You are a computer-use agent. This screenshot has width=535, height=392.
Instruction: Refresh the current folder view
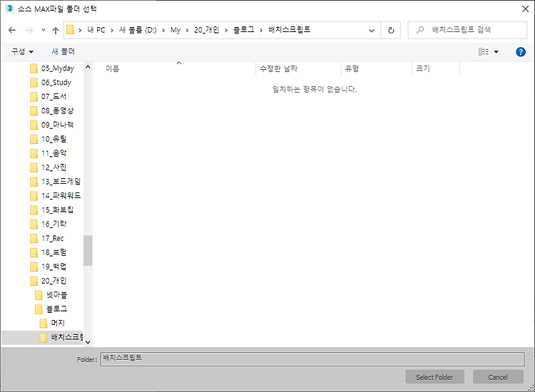[x=391, y=31]
